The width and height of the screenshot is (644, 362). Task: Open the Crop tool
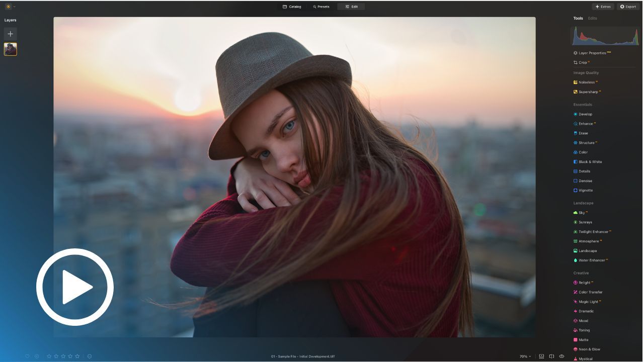583,63
